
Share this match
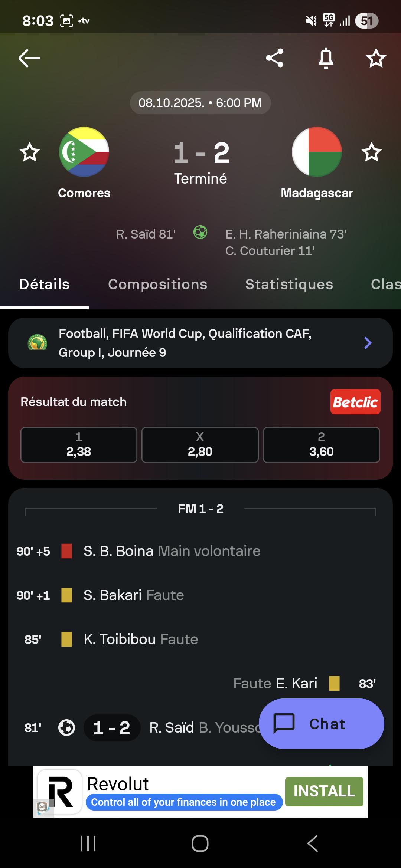coord(275,58)
